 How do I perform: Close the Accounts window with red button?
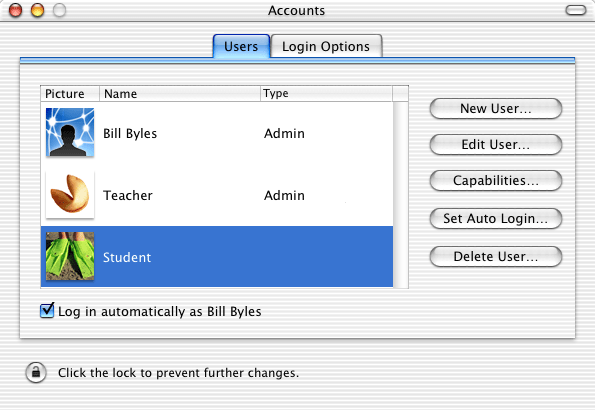pos(16,10)
